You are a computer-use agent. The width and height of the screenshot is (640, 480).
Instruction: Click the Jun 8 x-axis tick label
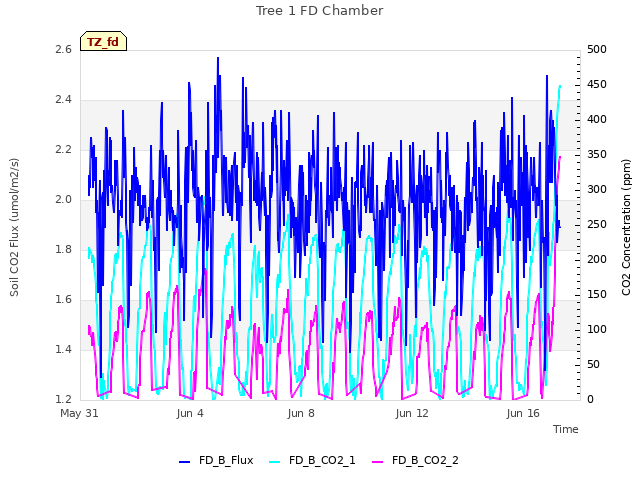point(301,413)
